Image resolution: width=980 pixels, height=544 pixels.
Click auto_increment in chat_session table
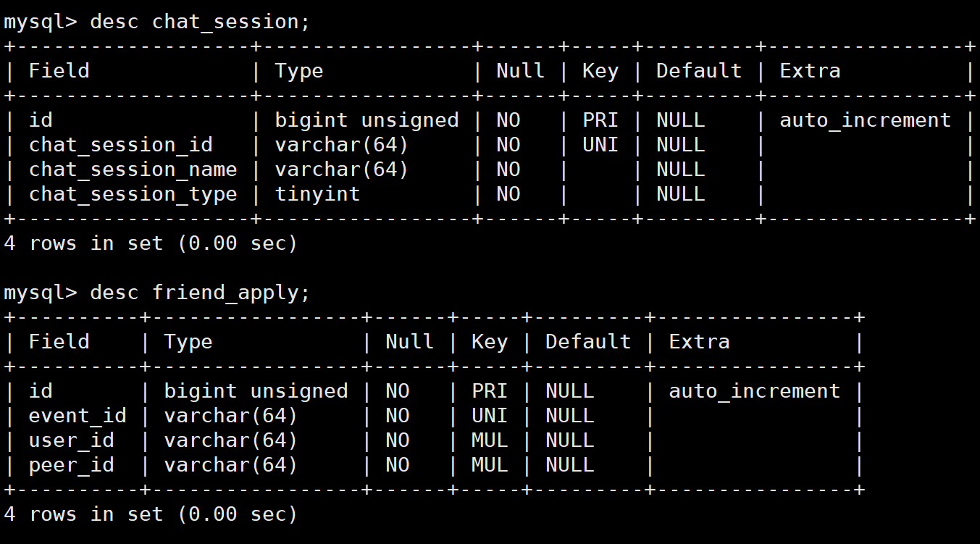click(x=866, y=121)
